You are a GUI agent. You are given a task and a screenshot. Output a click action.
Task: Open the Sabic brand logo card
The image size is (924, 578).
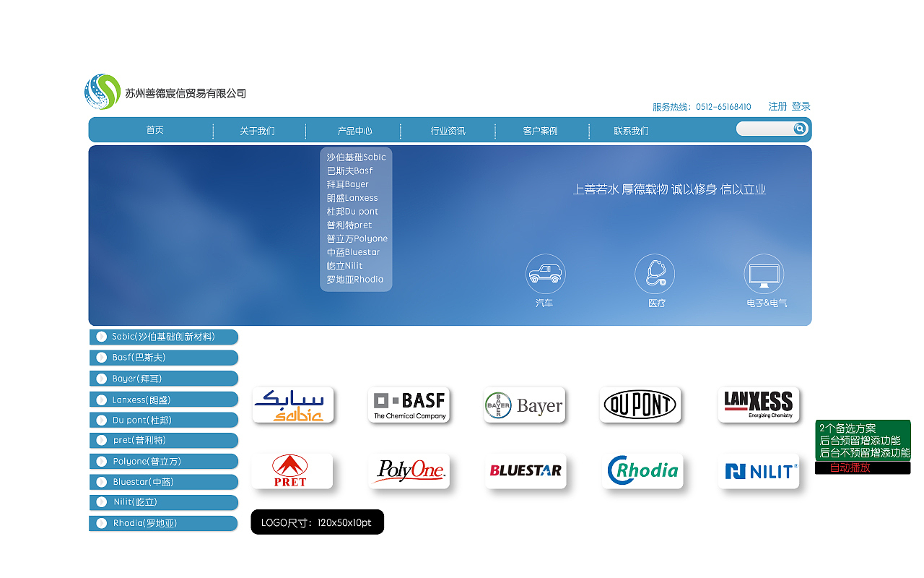point(293,405)
